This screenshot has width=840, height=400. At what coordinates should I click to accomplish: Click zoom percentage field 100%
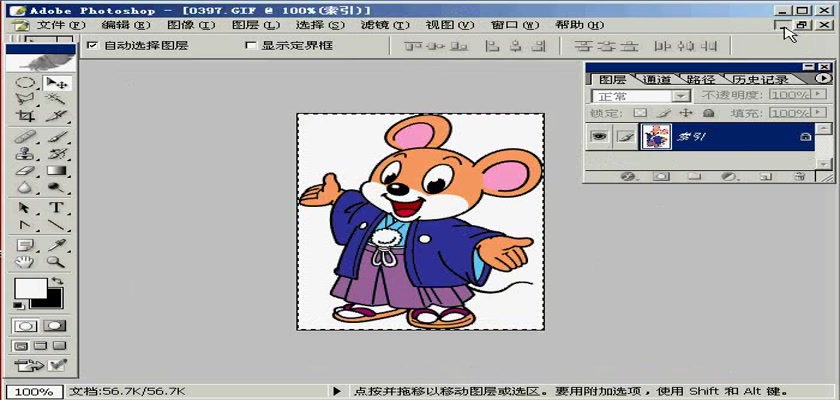coord(34,391)
